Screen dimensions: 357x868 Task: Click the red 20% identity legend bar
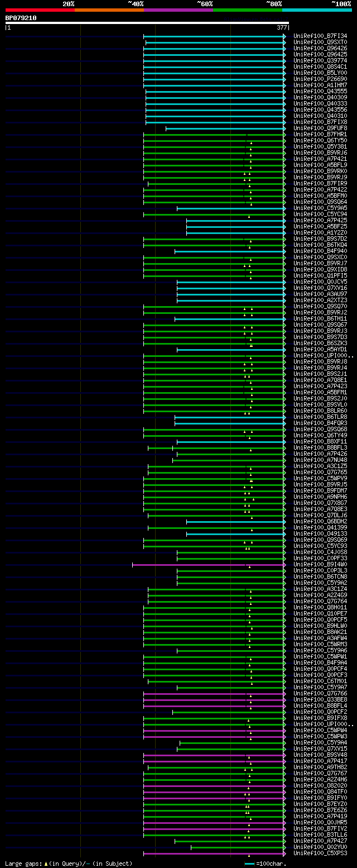click(40, 10)
